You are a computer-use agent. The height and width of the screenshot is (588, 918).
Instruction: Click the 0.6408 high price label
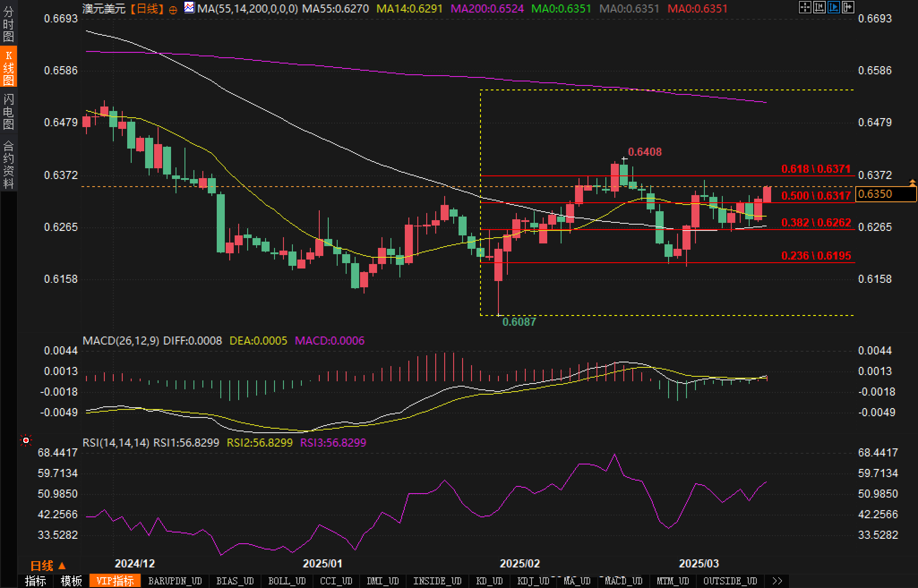645,152
